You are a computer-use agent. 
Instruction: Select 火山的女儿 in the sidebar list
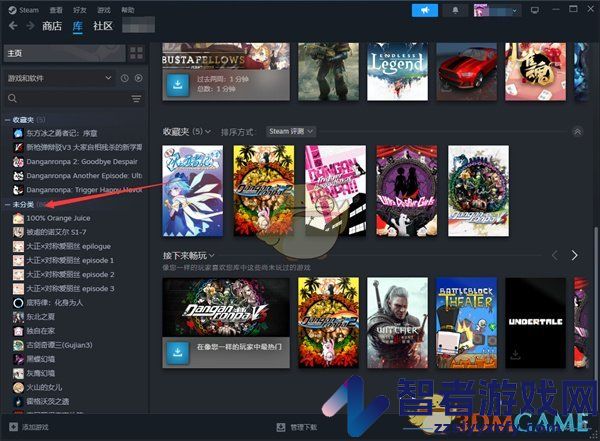(44, 387)
